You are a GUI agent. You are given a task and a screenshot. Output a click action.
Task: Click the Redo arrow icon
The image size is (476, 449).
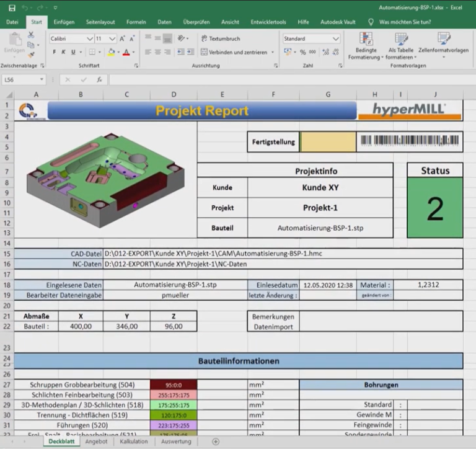click(40, 8)
